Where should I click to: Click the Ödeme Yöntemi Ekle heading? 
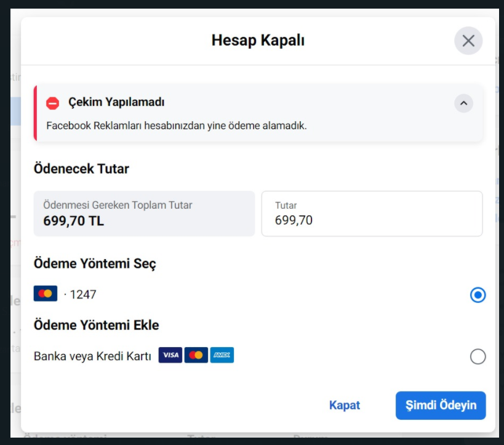point(97,325)
